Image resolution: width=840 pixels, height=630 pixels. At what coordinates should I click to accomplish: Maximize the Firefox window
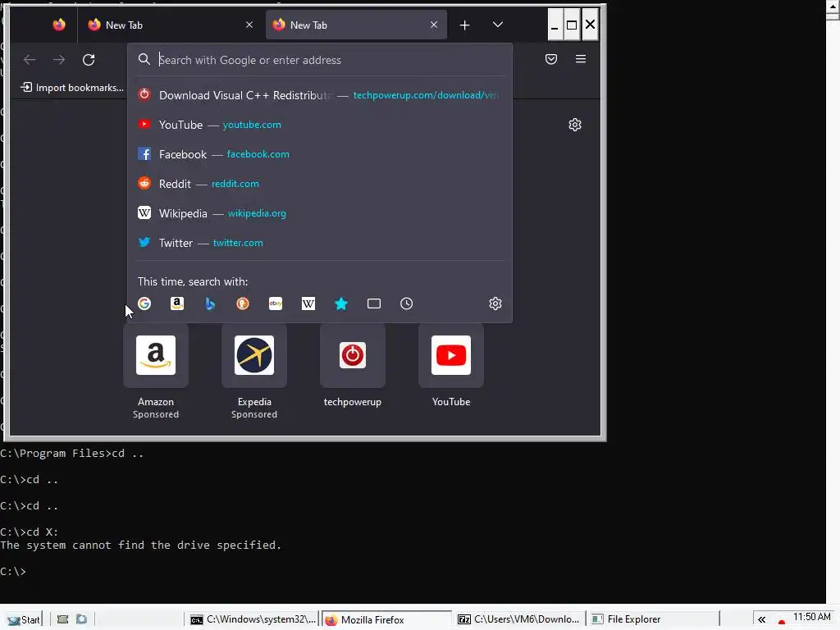pos(572,25)
